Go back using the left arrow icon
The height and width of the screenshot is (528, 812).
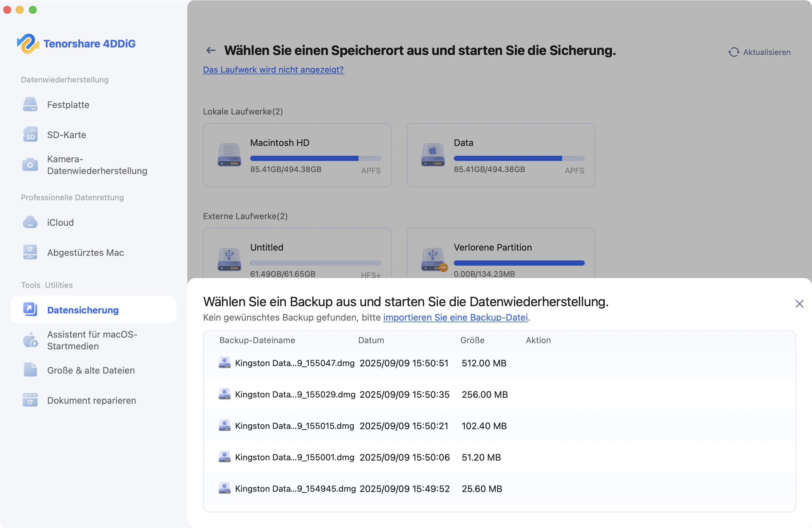pos(211,50)
